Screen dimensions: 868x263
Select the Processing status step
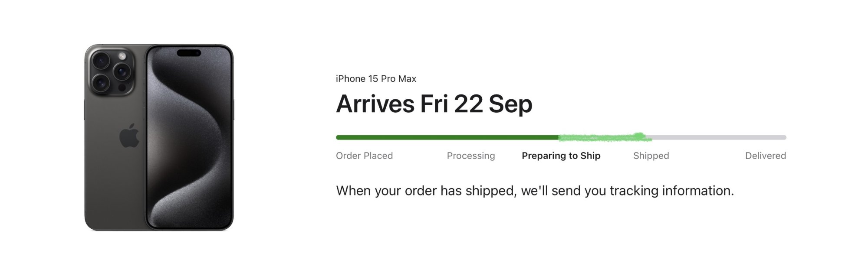[471, 156]
